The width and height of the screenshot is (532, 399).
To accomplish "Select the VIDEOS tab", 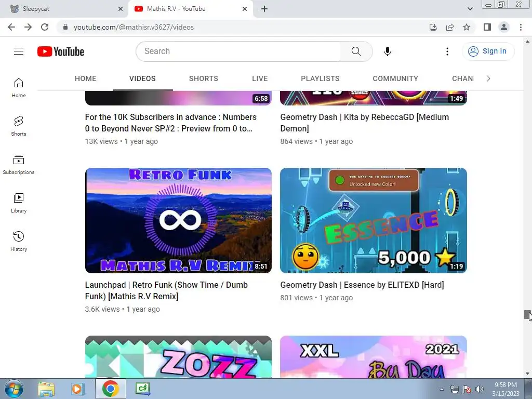I will click(142, 79).
